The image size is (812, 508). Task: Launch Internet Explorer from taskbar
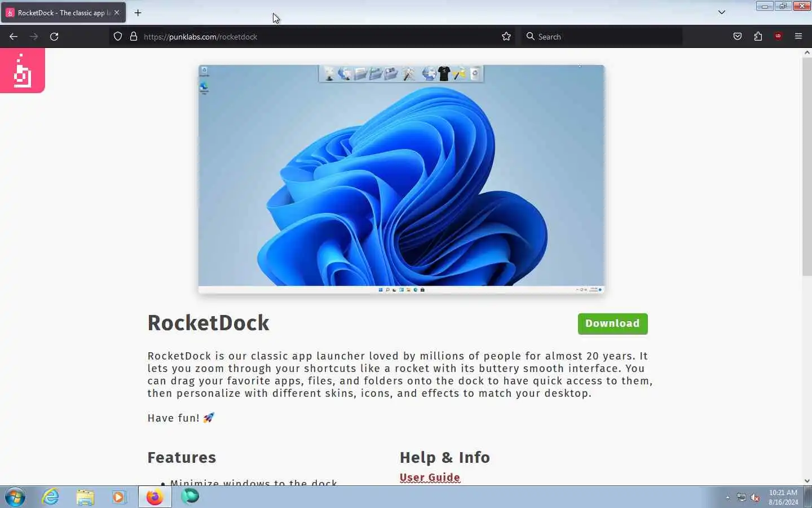click(x=51, y=497)
